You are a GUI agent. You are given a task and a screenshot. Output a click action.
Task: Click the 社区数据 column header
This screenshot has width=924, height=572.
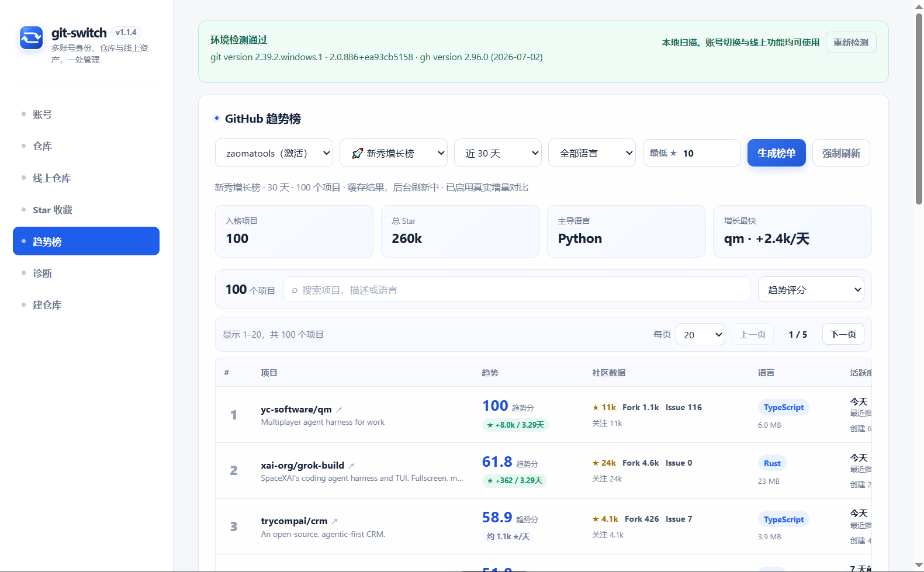pos(608,373)
